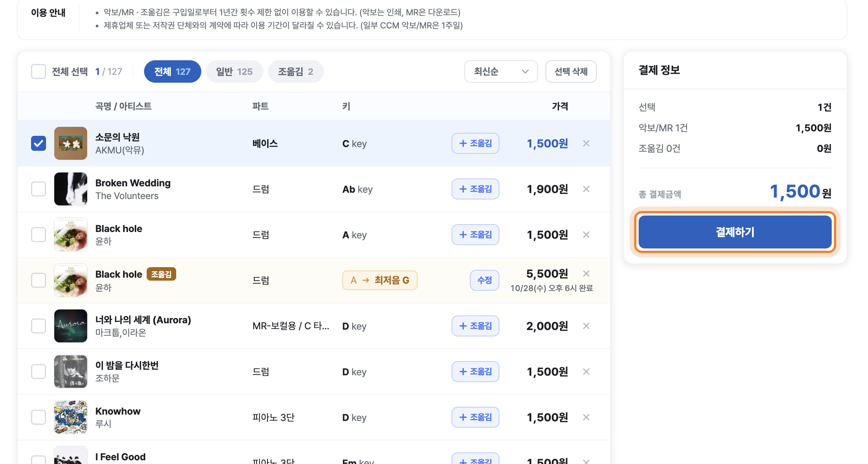Click the 곡명 / 아티스트 column header

point(123,106)
